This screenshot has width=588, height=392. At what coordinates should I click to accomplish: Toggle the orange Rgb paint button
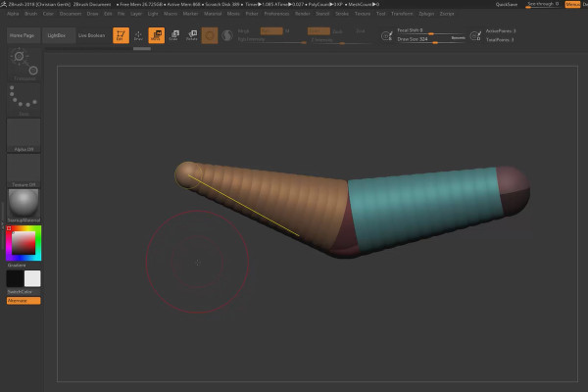tap(271, 31)
